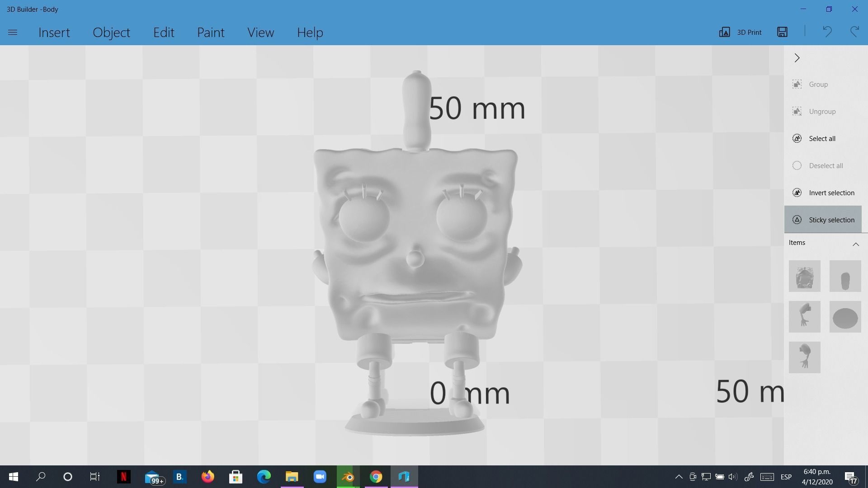Open the Help menu

310,33
